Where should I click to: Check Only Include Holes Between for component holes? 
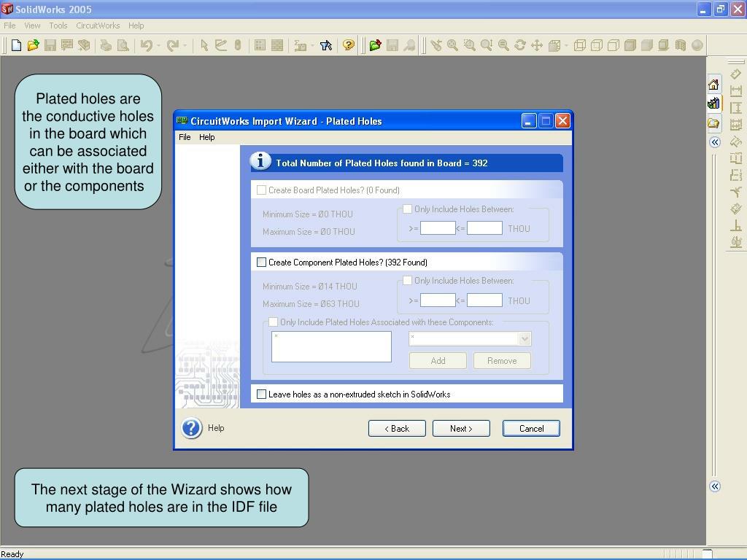(407, 281)
